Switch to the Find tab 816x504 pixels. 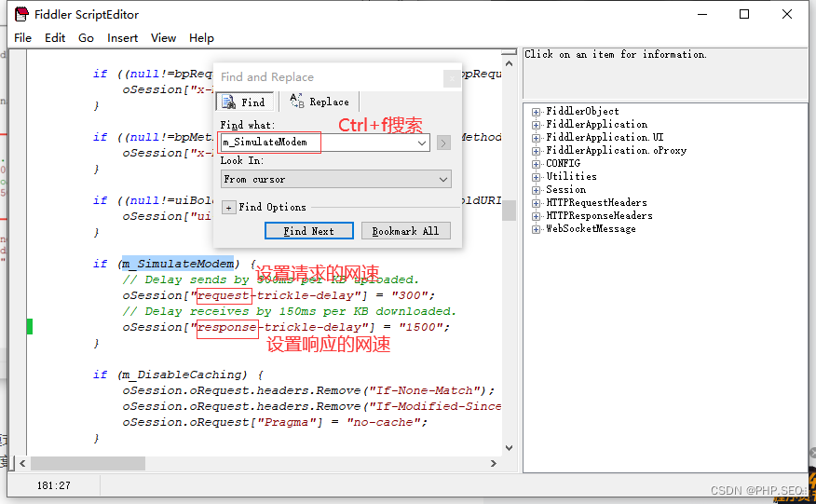245,102
